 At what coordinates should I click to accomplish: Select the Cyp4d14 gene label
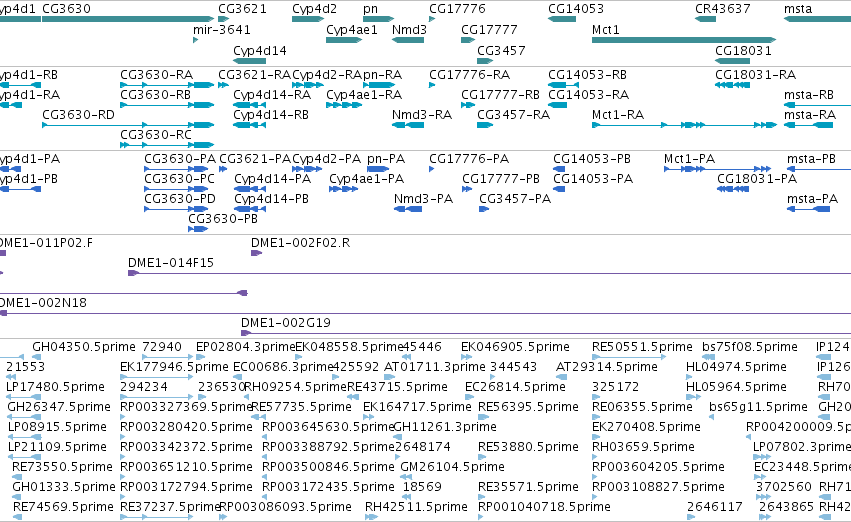coord(260,50)
